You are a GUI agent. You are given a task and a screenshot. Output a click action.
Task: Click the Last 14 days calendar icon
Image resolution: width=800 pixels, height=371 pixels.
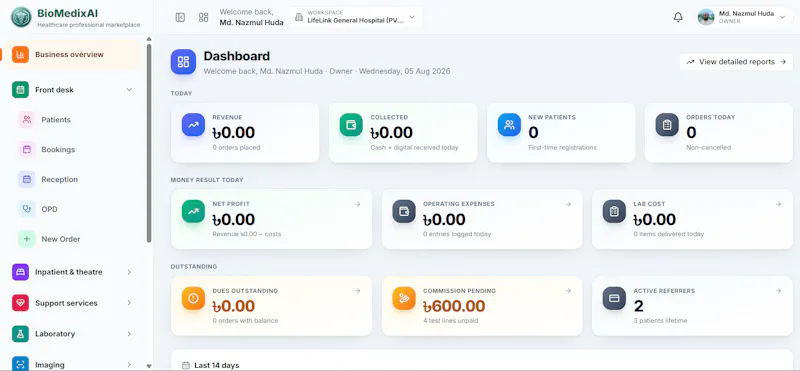pyautogui.click(x=187, y=365)
